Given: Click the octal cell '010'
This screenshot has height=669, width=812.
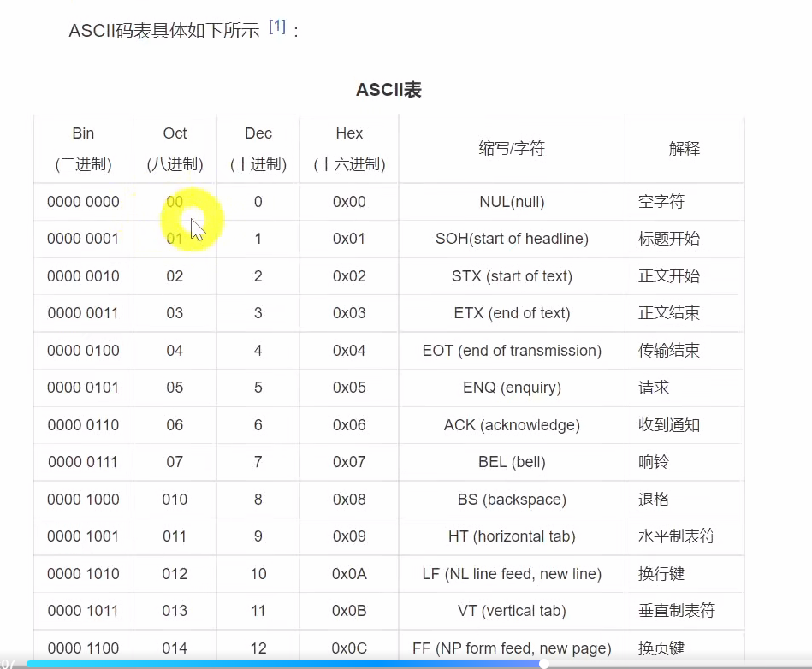Looking at the screenshot, I should coord(175,499).
